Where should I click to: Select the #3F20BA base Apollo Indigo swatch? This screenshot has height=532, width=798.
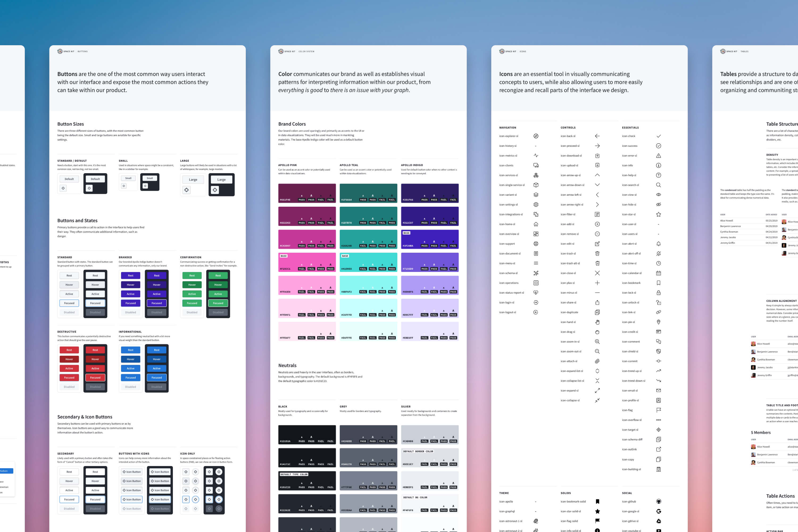(430, 239)
